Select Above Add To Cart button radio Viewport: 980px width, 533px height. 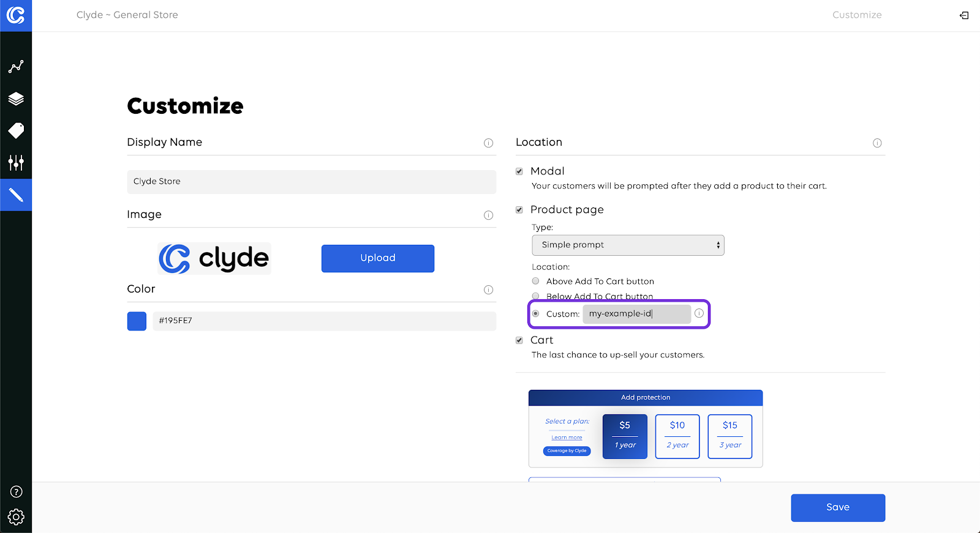(x=536, y=281)
